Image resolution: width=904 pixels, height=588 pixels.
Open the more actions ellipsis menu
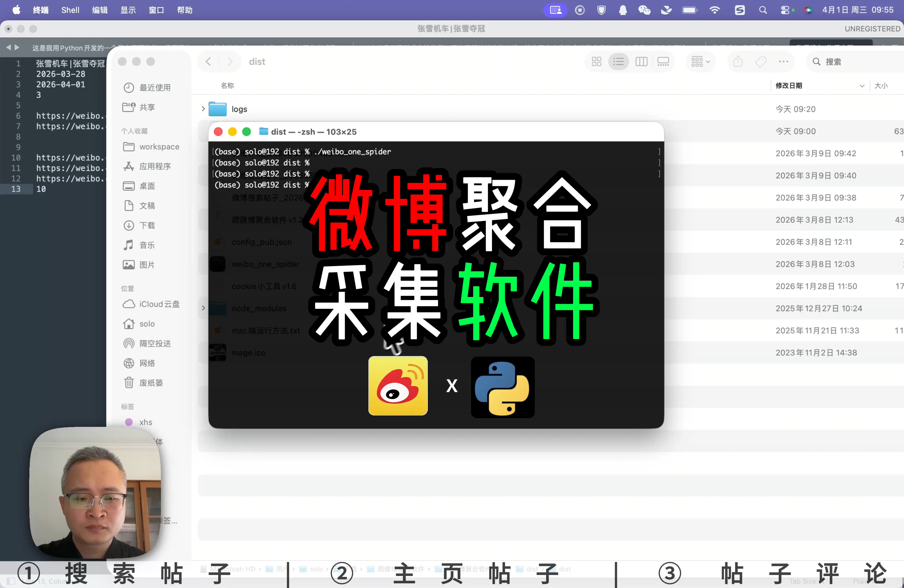(783, 62)
